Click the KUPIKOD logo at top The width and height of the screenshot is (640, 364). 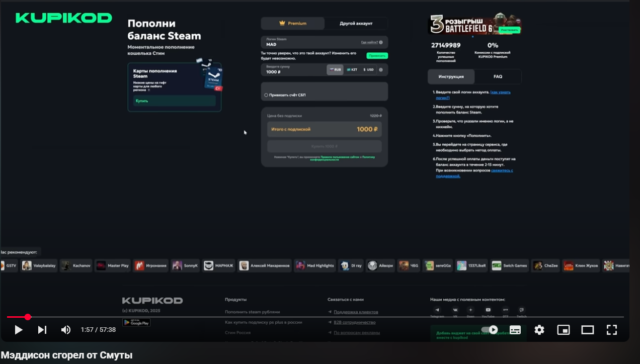point(64,18)
